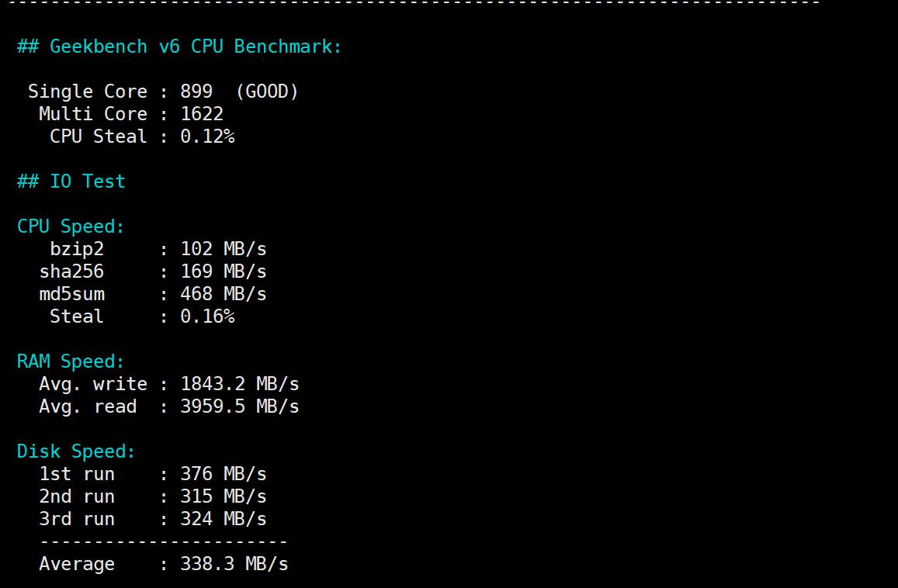The height and width of the screenshot is (588, 898).
Task: Click the 1st run result 376 MB/s
Action: pos(224,474)
